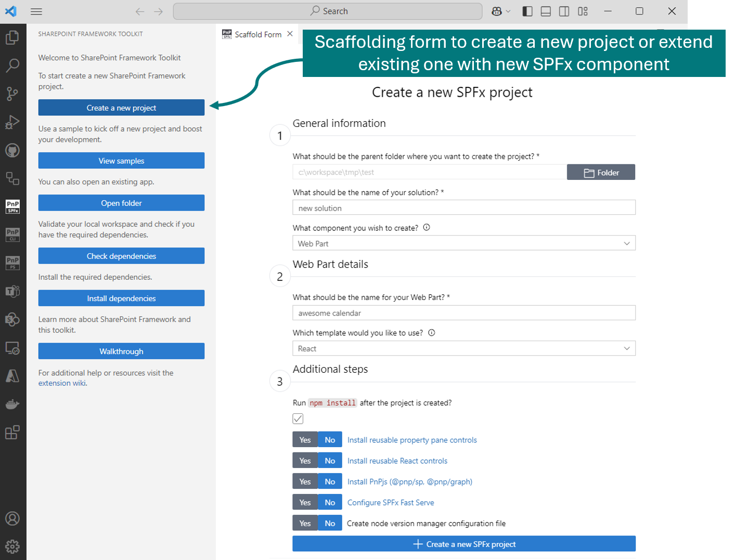This screenshot has width=748, height=560.
Task: Click the Create a new project button
Action: pos(121,108)
